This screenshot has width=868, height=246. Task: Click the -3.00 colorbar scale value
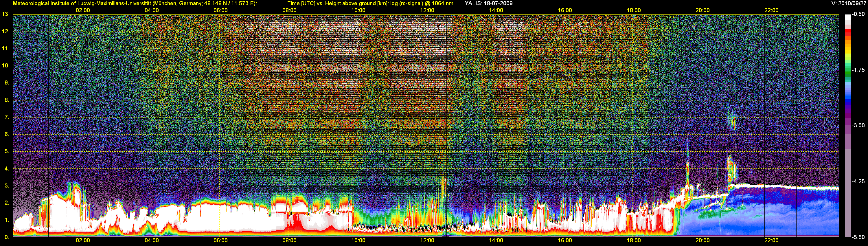[858, 125]
